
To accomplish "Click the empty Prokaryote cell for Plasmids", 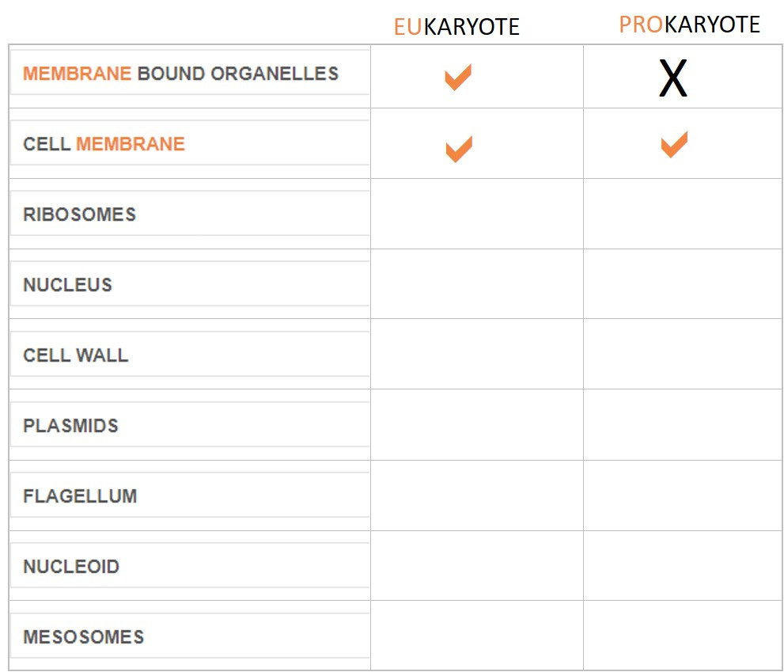I will pyautogui.click(x=682, y=424).
